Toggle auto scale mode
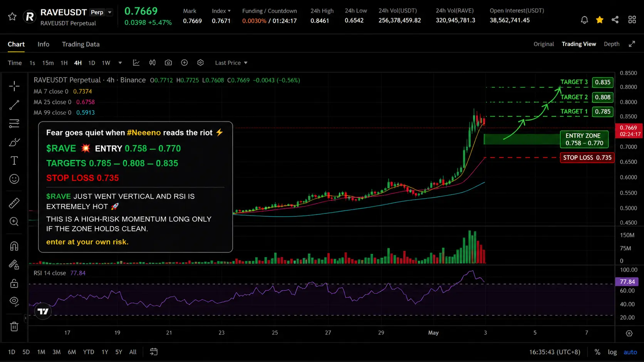This screenshot has height=362, width=644. pos(630,352)
